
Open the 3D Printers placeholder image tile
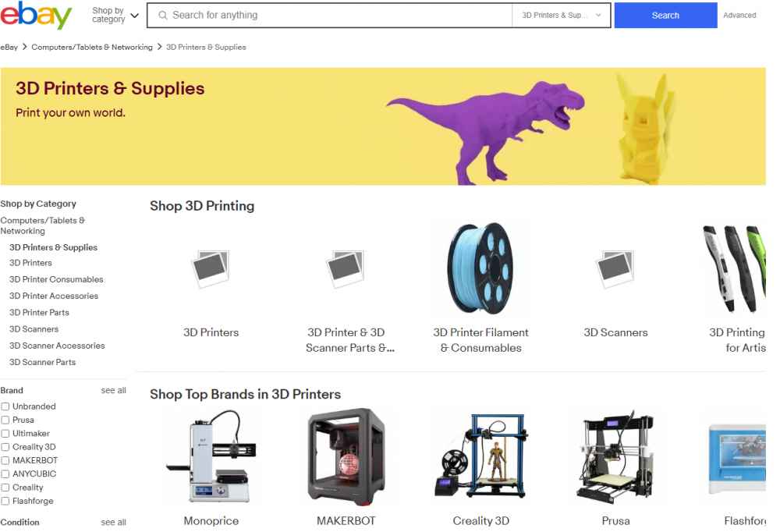(x=211, y=269)
